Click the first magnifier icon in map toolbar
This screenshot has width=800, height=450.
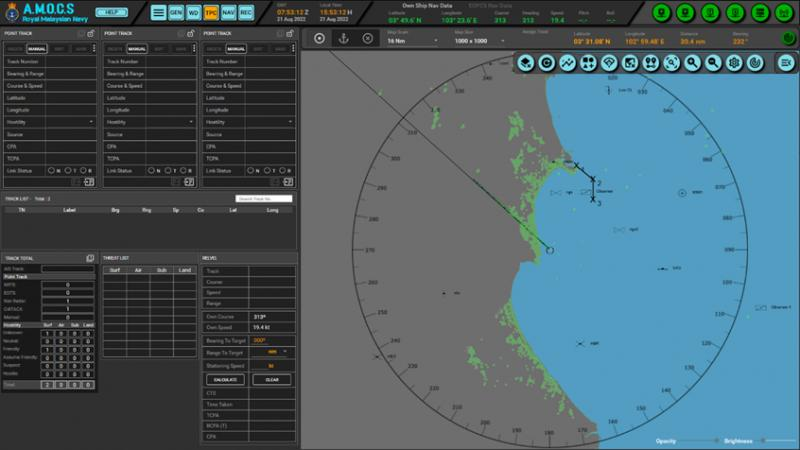coord(693,63)
